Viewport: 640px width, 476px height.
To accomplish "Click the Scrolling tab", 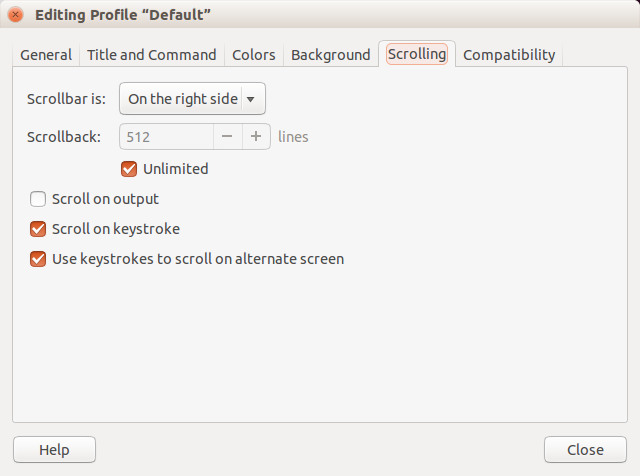I will click(417, 54).
